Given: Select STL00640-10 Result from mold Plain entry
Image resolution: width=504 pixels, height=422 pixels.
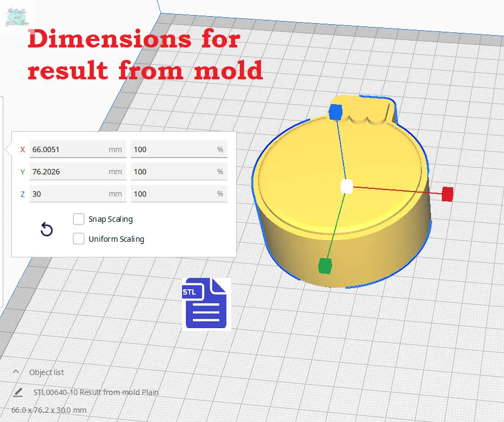Looking at the screenshot, I should coord(96,392).
